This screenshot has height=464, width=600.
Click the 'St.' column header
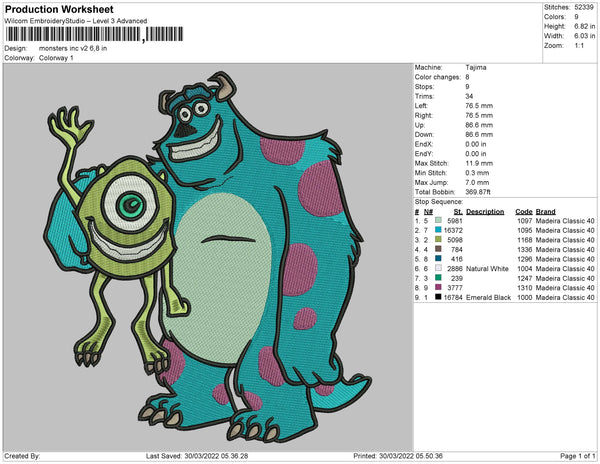[x=458, y=212]
